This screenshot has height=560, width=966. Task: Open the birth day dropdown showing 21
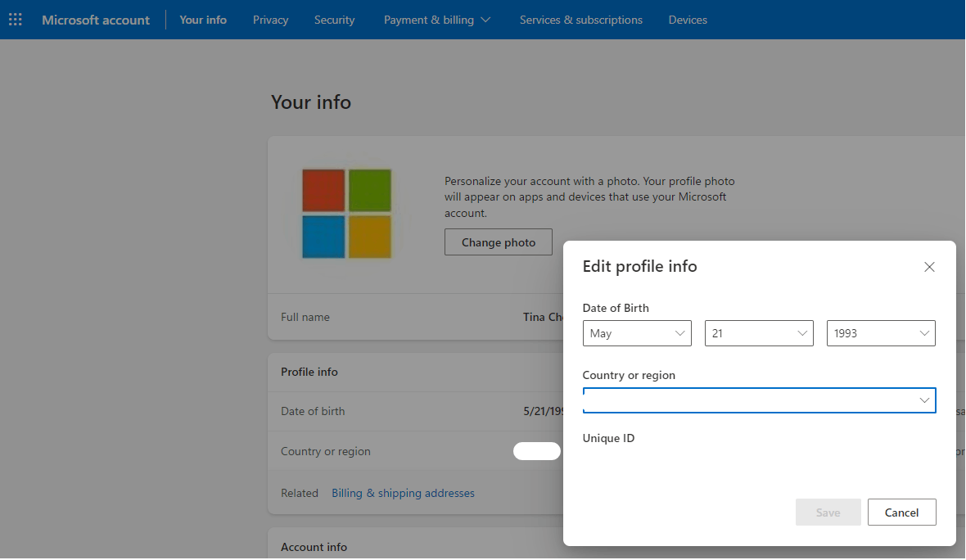(x=758, y=333)
